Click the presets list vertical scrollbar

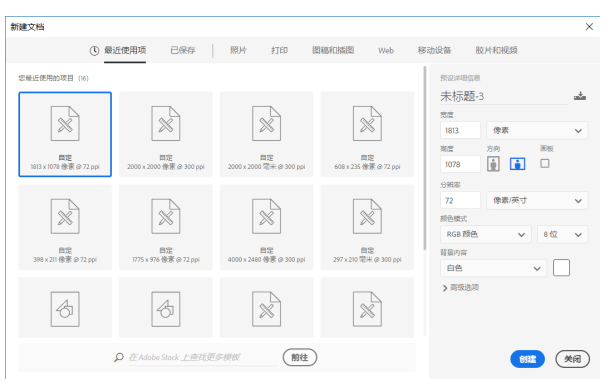click(424, 158)
